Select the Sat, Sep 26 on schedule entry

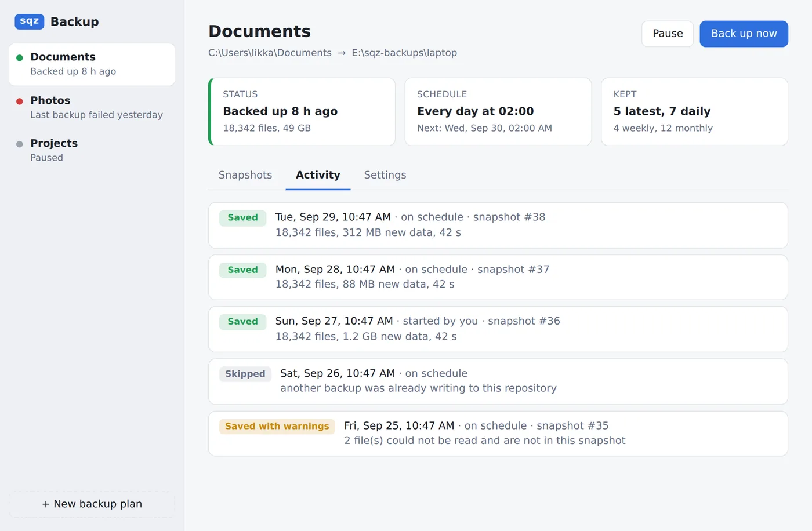[498, 381]
